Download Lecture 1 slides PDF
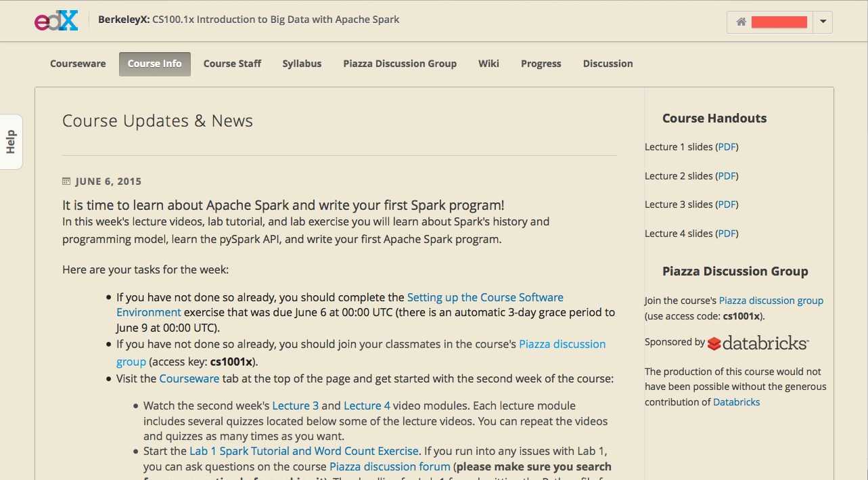Viewport: 868px width, 480px height. pyautogui.click(x=727, y=147)
